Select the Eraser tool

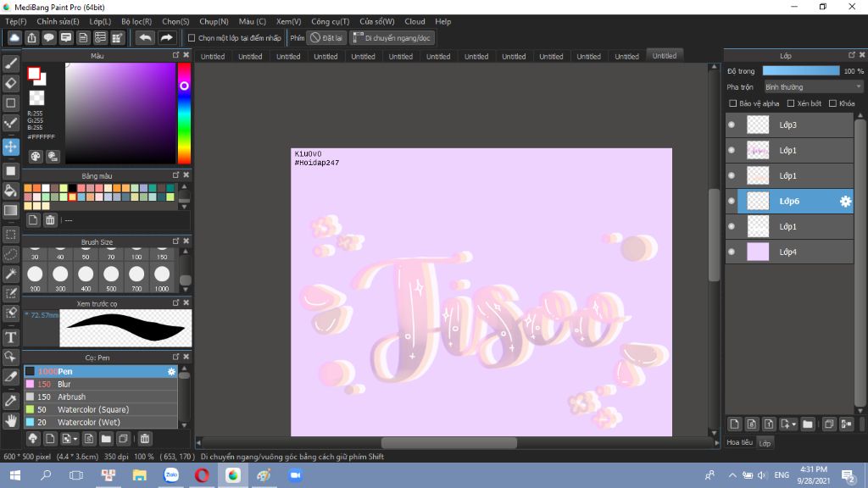click(x=10, y=83)
